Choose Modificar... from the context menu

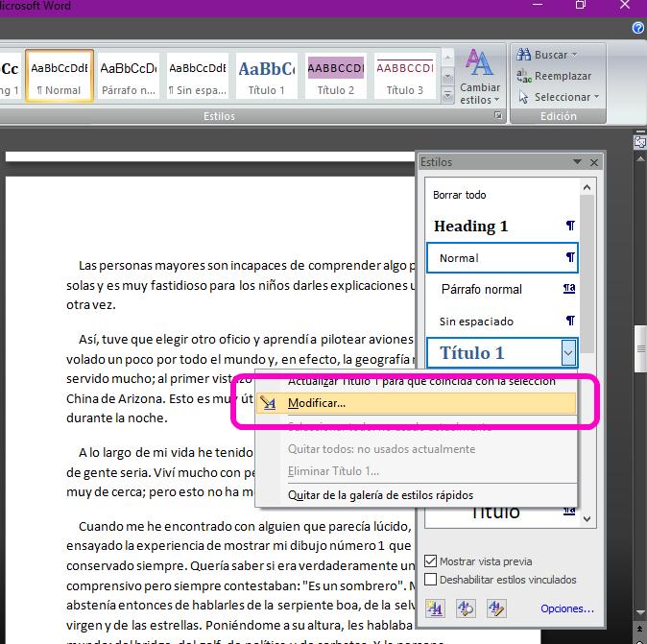[x=315, y=403]
